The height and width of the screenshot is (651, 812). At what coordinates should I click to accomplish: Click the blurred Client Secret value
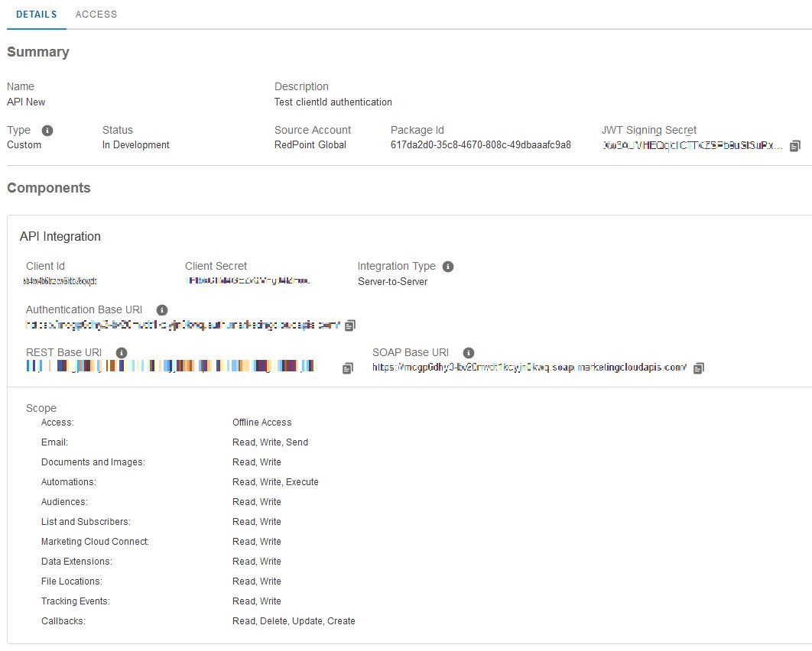247,281
